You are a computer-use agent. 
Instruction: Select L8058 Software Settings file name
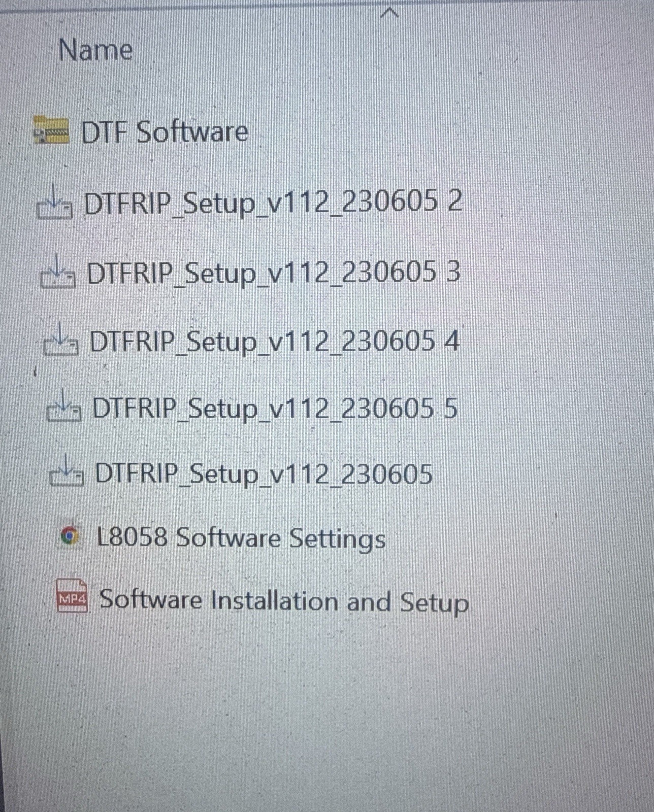241,538
